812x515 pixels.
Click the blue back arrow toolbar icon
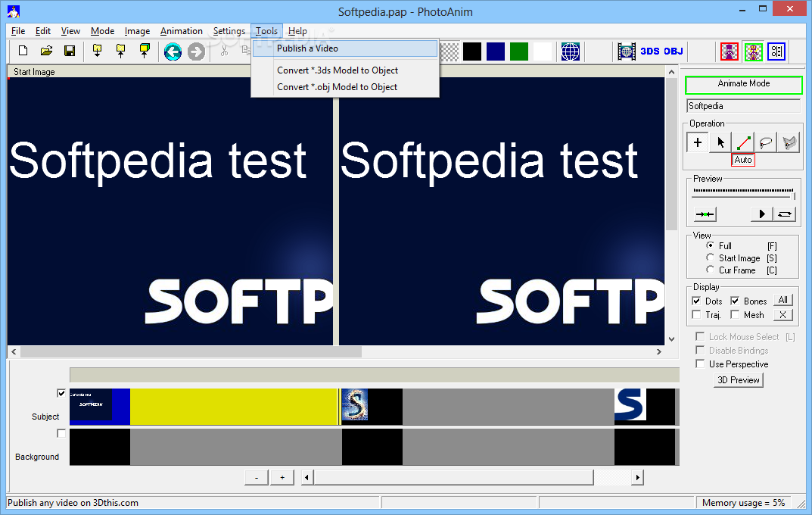tap(173, 51)
